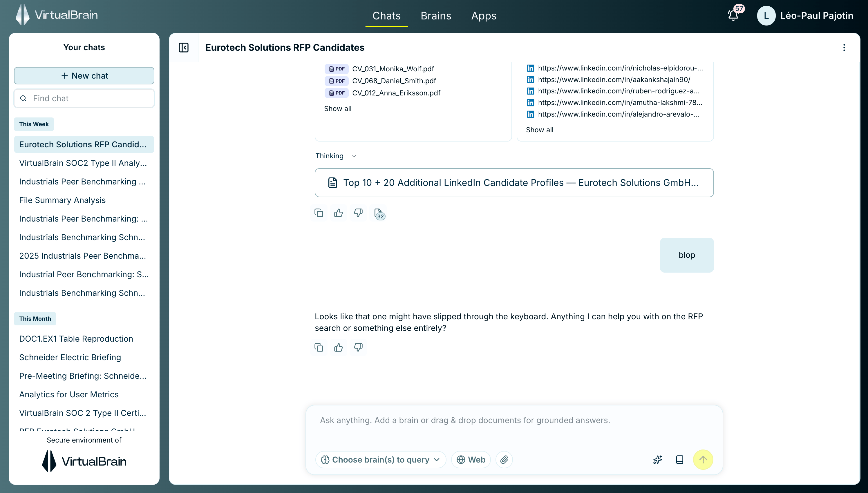
Task: Open the Top 10 + 20 Additional LinkedIn document
Action: [514, 182]
